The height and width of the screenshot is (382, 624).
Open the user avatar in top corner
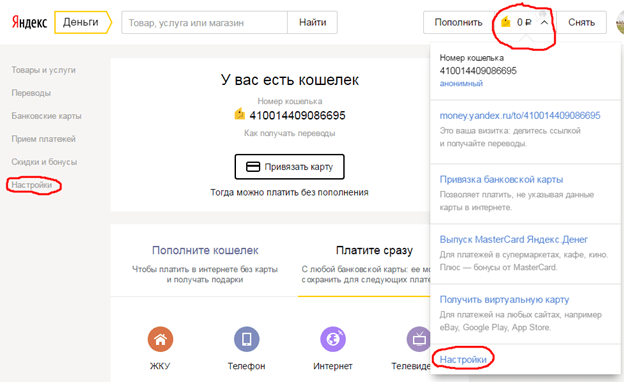coord(620,22)
